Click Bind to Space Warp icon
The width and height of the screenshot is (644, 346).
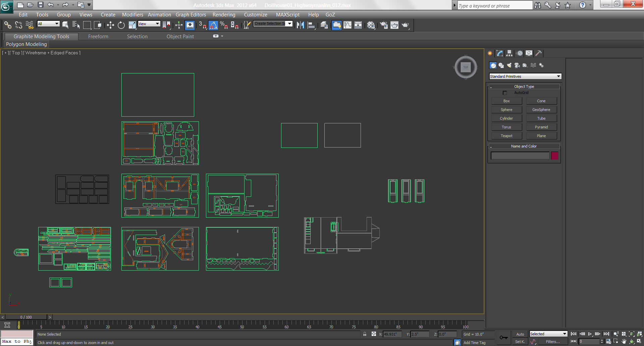(x=30, y=25)
